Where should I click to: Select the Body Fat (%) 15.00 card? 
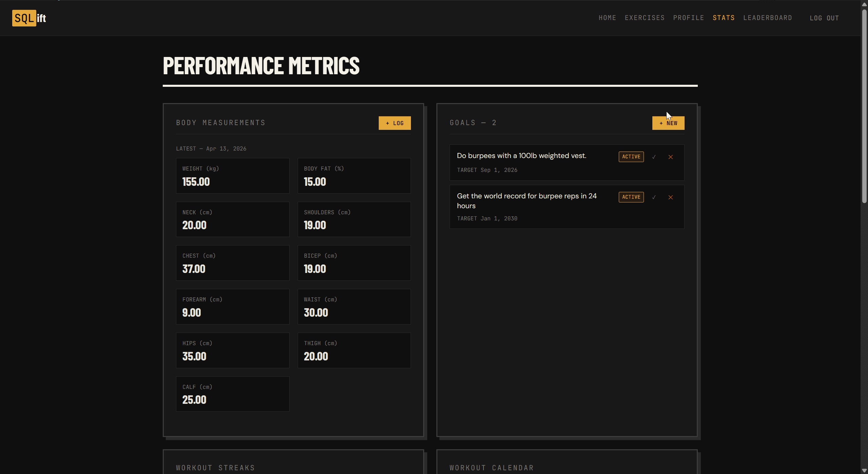click(354, 176)
